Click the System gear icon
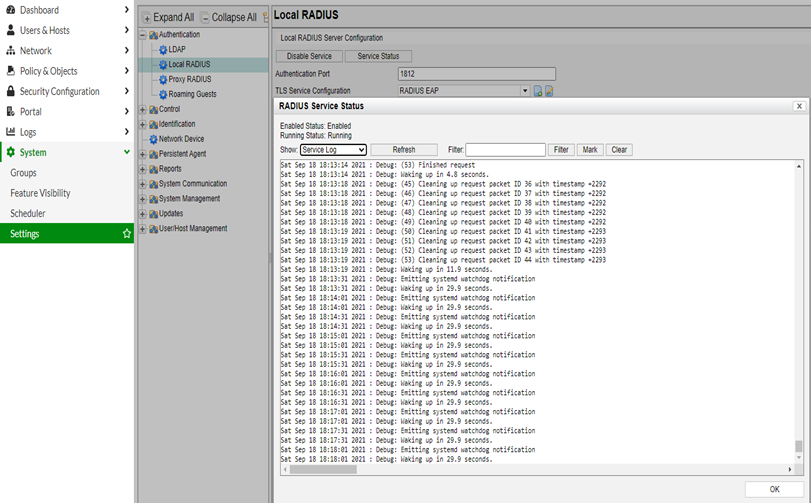Screen dimensions: 811x503 [10, 152]
